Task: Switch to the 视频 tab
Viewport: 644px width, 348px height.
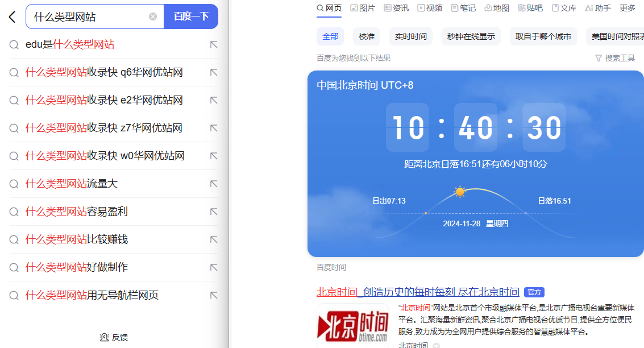Action: coord(430,8)
